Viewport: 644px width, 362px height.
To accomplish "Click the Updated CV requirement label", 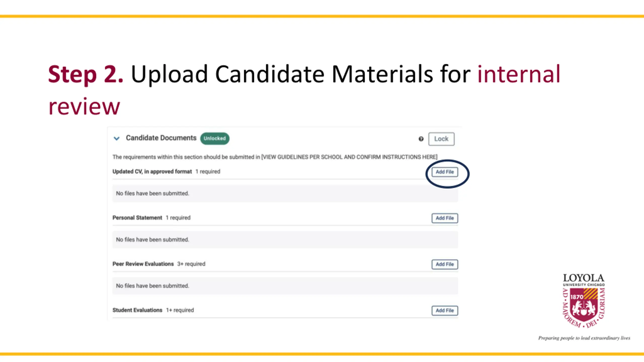I will click(x=152, y=171).
